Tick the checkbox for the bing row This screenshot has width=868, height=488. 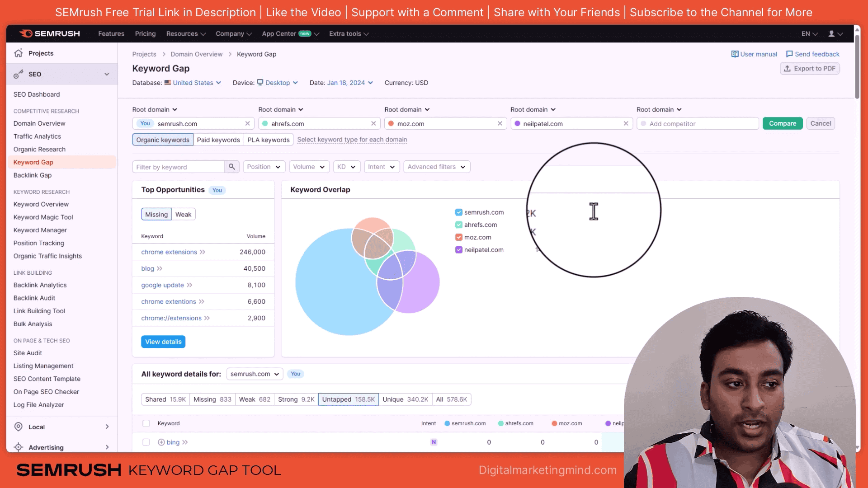tap(146, 442)
